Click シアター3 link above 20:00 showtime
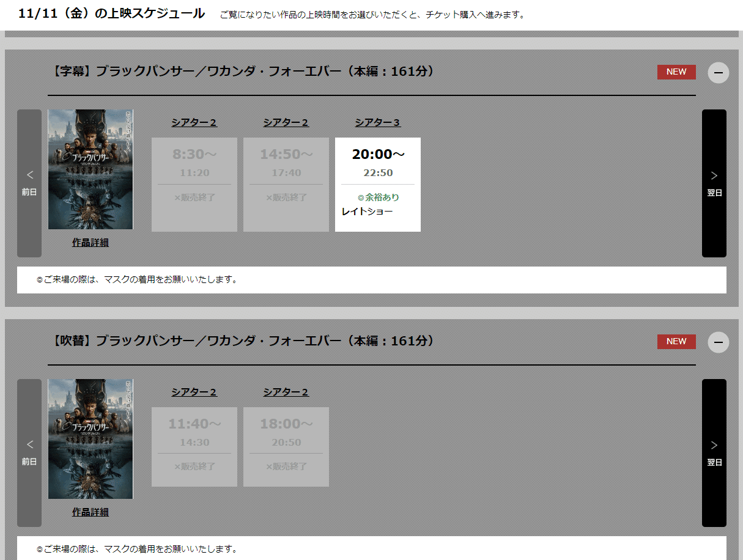This screenshot has height=560, width=743. (x=378, y=122)
